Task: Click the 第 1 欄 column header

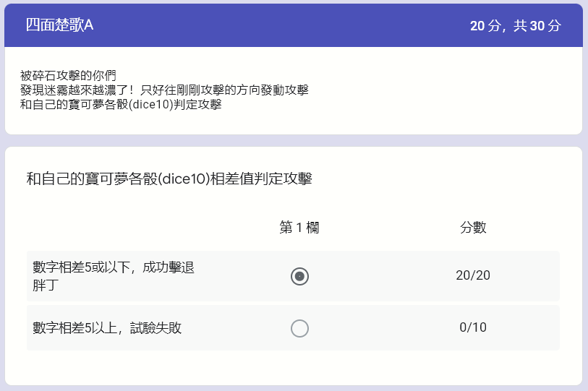Action: pyautogui.click(x=299, y=227)
